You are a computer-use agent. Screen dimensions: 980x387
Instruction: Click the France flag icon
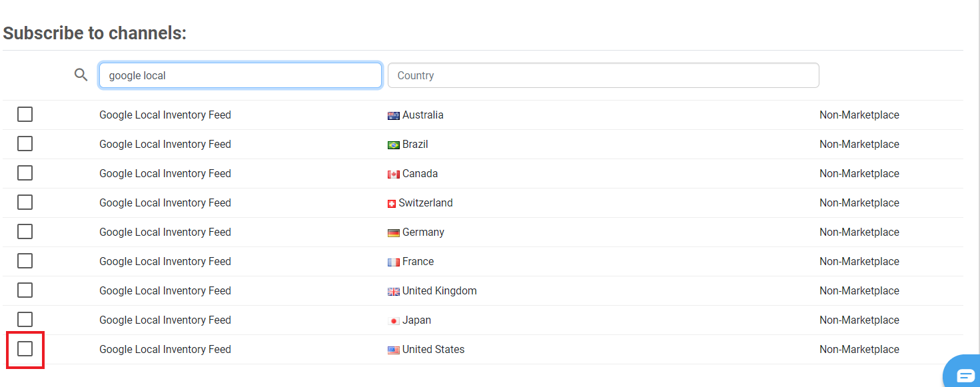[x=394, y=262]
